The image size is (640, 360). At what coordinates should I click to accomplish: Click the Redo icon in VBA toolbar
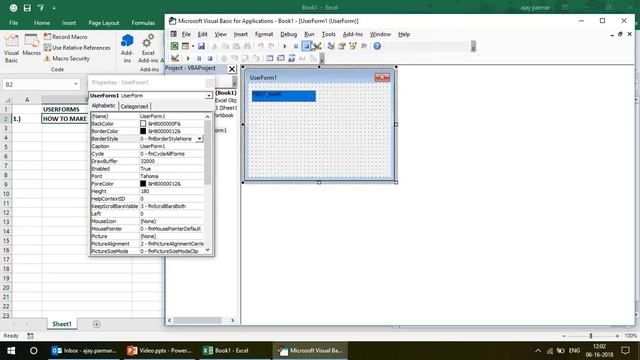(x=271, y=46)
